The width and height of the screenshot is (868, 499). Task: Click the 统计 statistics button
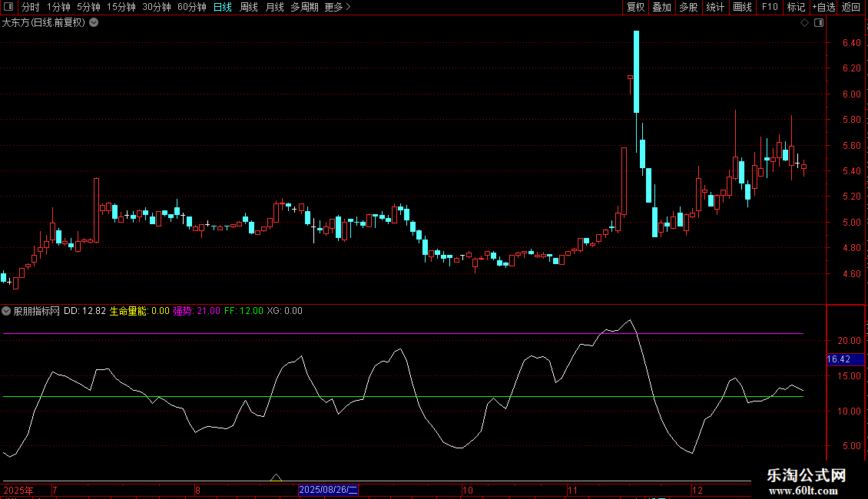point(715,7)
